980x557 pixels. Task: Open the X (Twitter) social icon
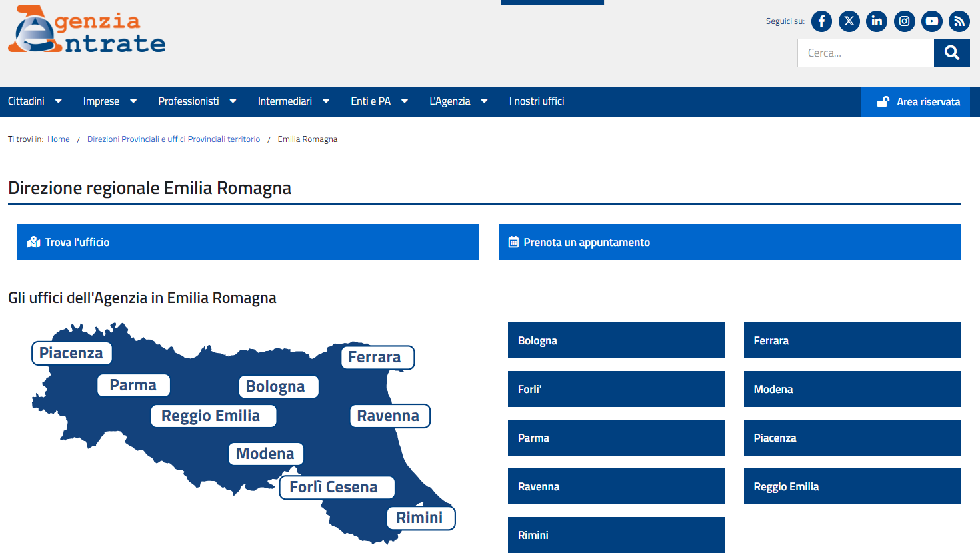click(x=849, y=21)
